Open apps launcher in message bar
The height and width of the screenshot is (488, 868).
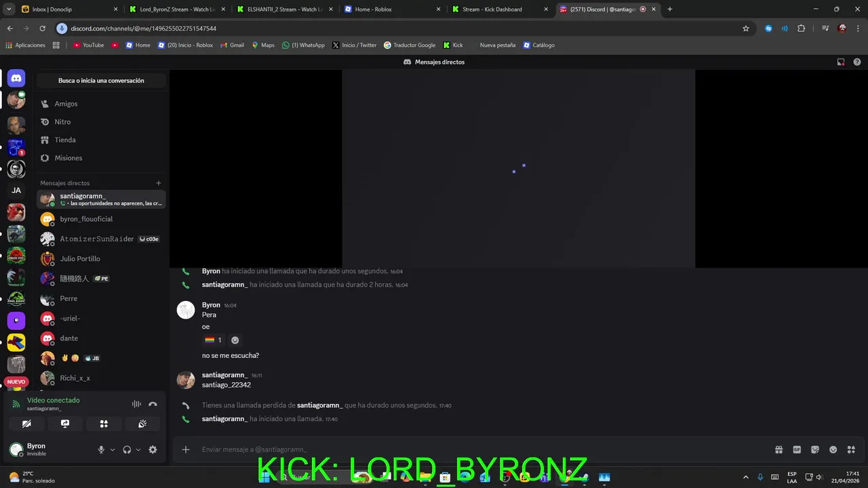(x=851, y=449)
